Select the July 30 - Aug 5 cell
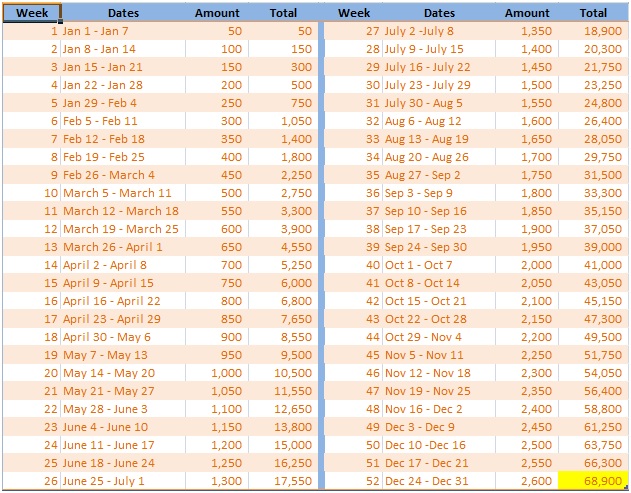The width and height of the screenshot is (631, 493). click(x=439, y=103)
